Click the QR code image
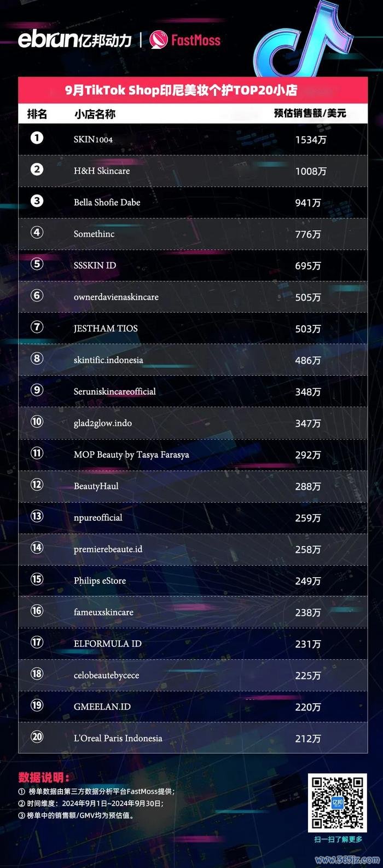This screenshot has height=868, width=383. pos(337,802)
